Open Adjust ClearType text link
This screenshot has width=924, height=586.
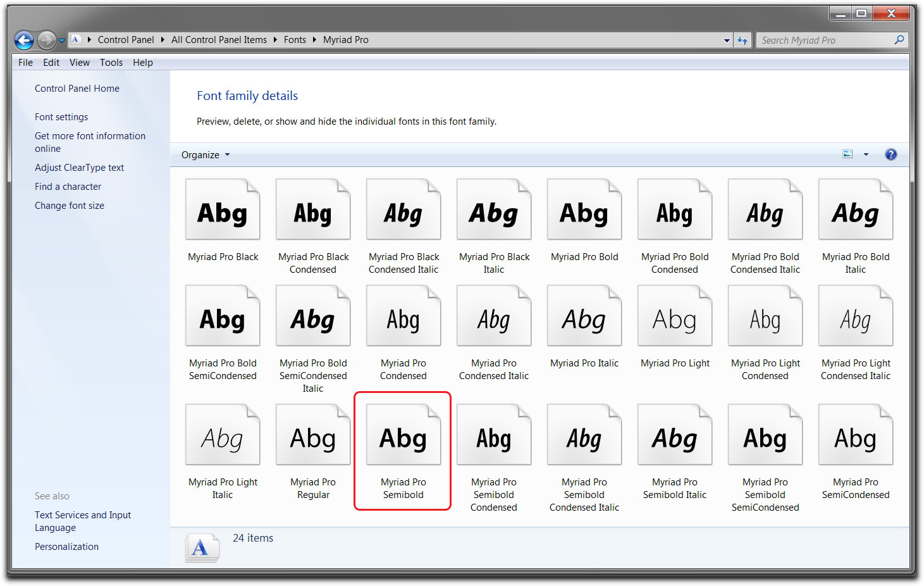pos(79,168)
